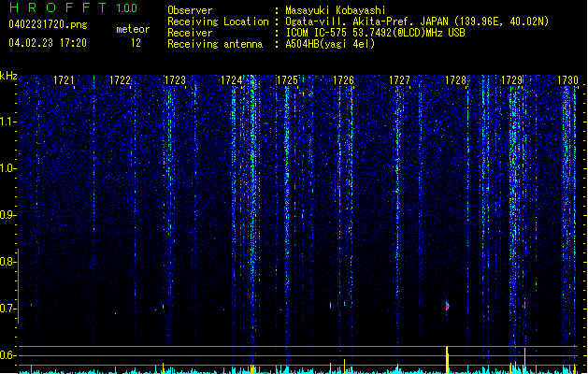Click the 0.7 kHz frequency axis label
The height and width of the screenshot is (374, 588).
coord(7,309)
